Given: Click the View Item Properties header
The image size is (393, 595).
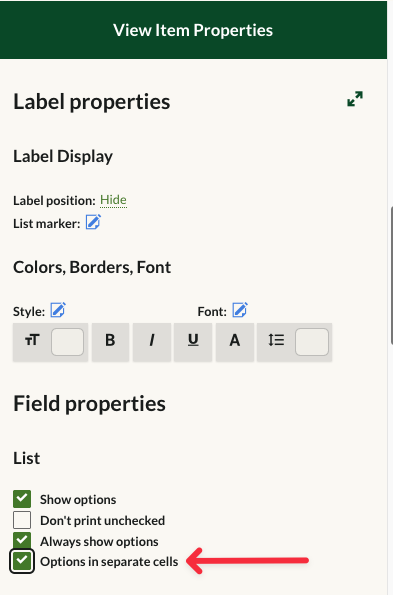Looking at the screenshot, I should click(193, 30).
